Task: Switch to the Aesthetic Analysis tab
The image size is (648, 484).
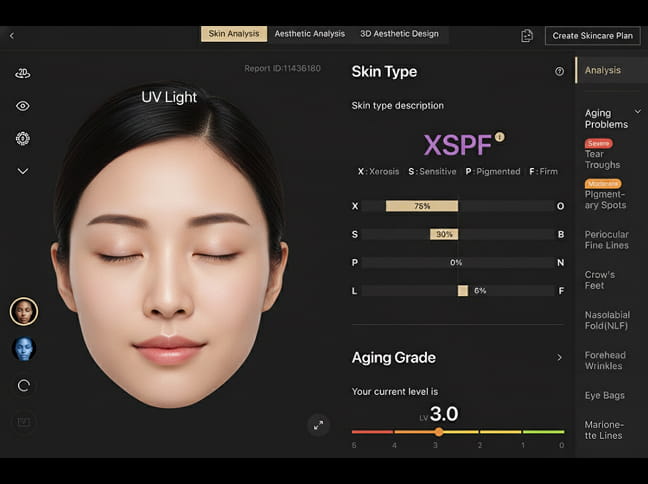Action: (309, 34)
